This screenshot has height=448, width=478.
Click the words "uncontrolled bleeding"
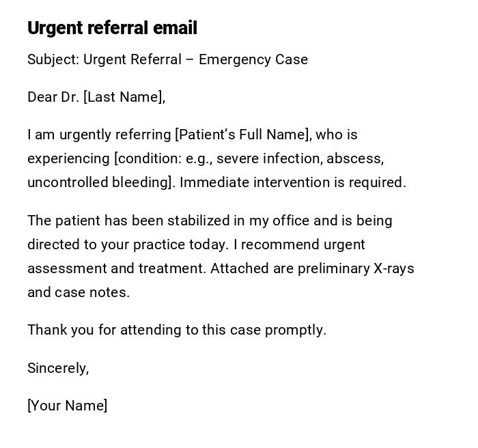[x=98, y=182]
